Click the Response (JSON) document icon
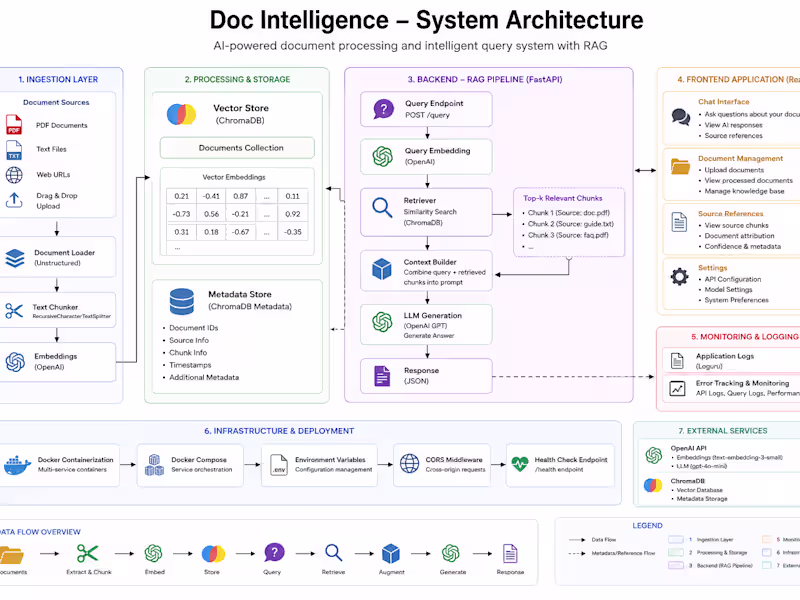Viewport: 800px width, 600px height. pos(382,376)
